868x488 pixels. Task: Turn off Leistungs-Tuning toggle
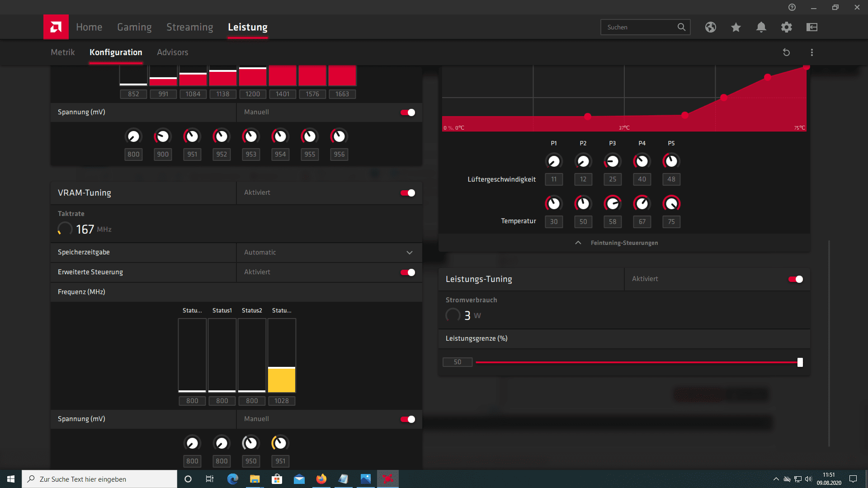coord(796,279)
